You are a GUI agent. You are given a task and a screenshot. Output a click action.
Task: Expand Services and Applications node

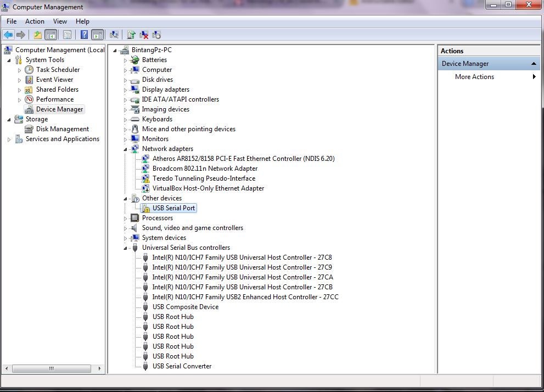point(9,139)
